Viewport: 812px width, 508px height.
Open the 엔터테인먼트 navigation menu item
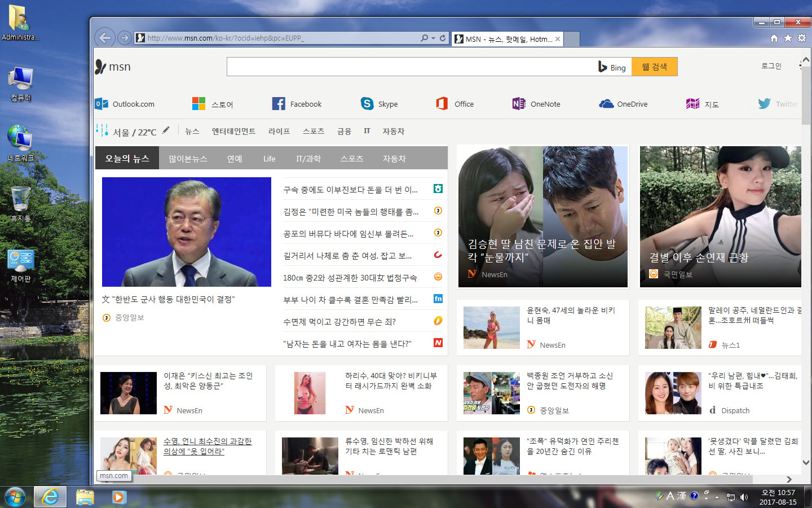coord(233,131)
